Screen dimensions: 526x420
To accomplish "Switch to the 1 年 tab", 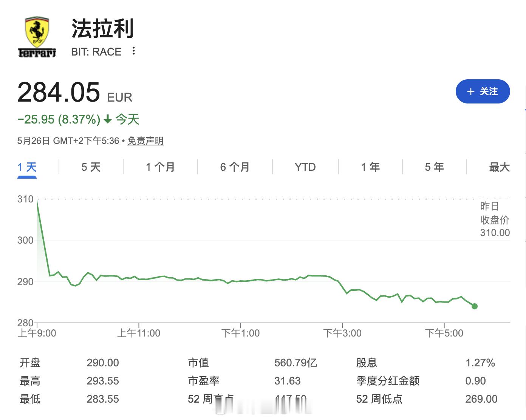I will (370, 167).
